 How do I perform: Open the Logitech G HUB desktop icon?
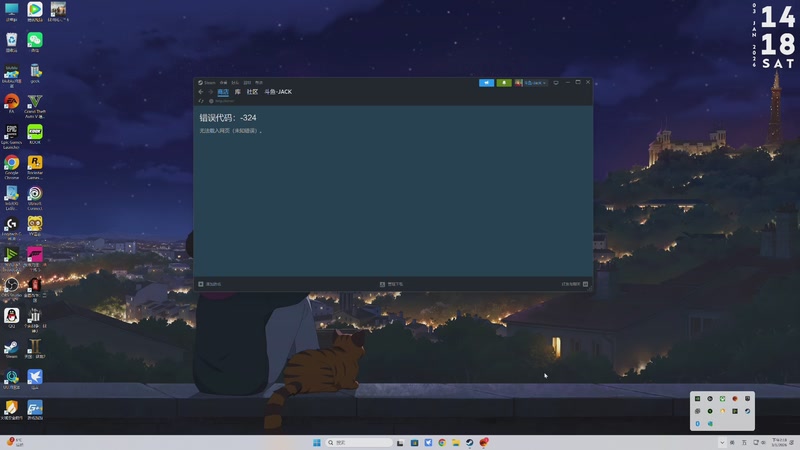coord(12,227)
